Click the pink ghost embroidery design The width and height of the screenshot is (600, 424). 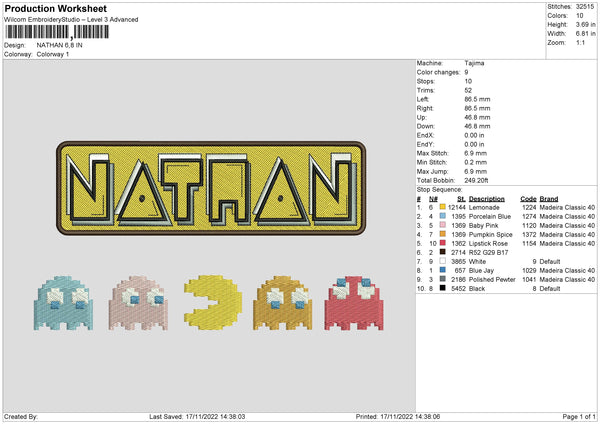(x=138, y=303)
